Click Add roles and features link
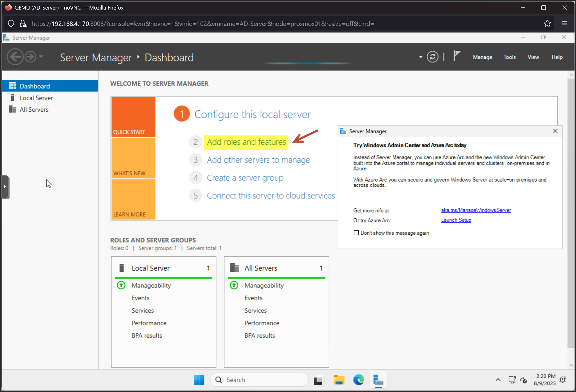Screen dimensions: 576x392 [x=246, y=142]
